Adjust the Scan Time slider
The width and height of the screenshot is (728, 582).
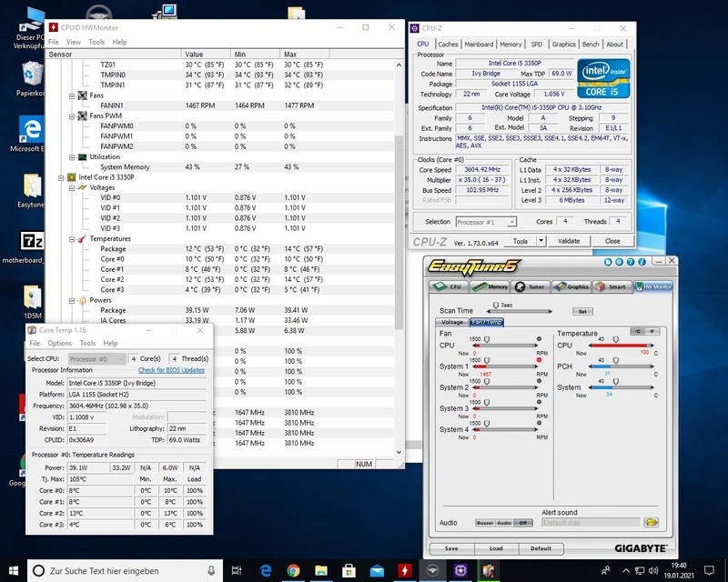tap(495, 306)
